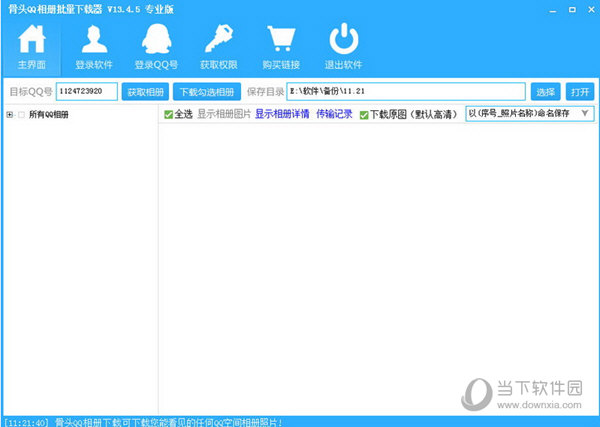This screenshot has width=600, height=427.
Task: Toggle 下载原图（默认高清）checkbox
Action: point(364,115)
